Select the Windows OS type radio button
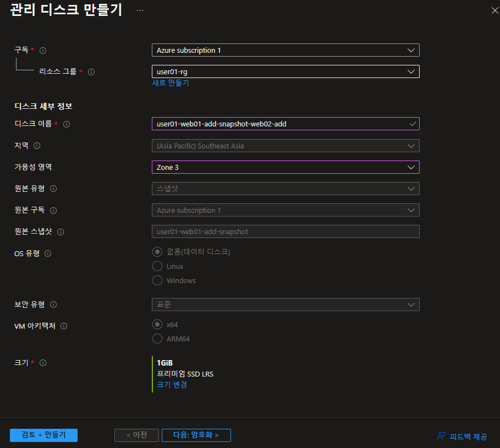 point(157,280)
